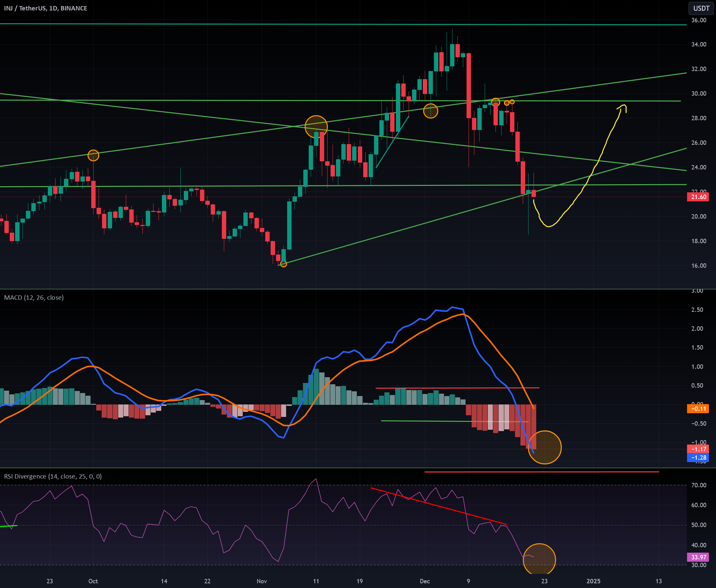Click the 16.00 price axis label

point(699,266)
